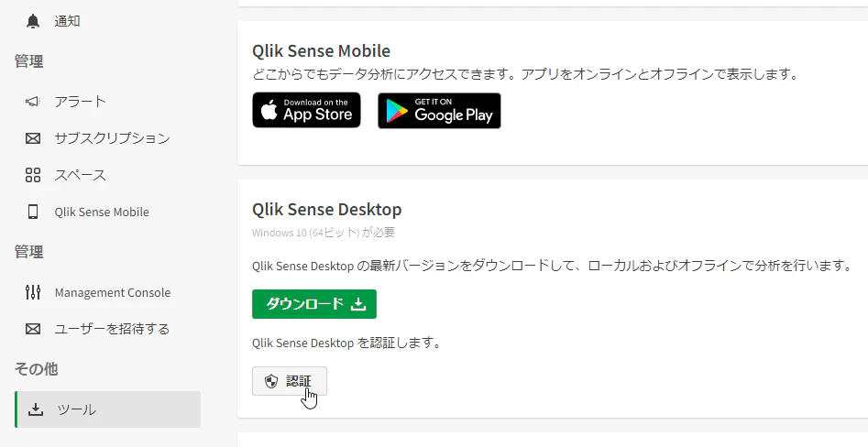Click the sliders icon for Management Console
The height and width of the screenshot is (447, 868).
tap(33, 292)
